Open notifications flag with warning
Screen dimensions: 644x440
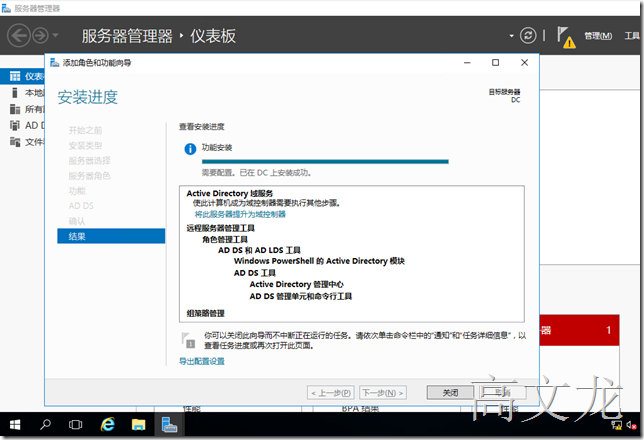pos(566,37)
